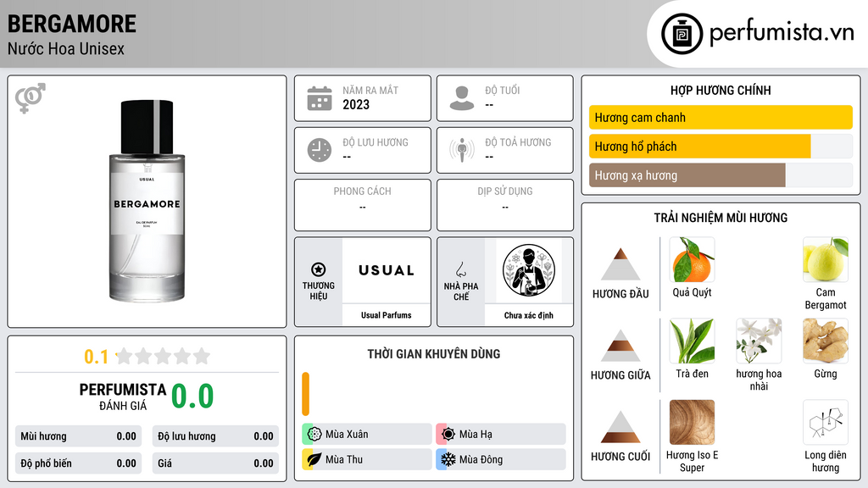Select the Mùa Đông season item
Viewport: 868px width, 488px height.
tap(501, 459)
